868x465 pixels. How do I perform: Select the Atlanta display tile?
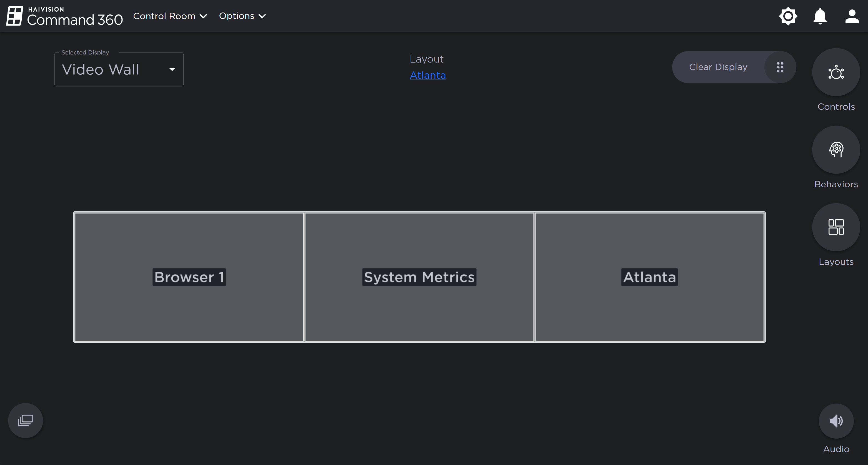click(x=649, y=277)
